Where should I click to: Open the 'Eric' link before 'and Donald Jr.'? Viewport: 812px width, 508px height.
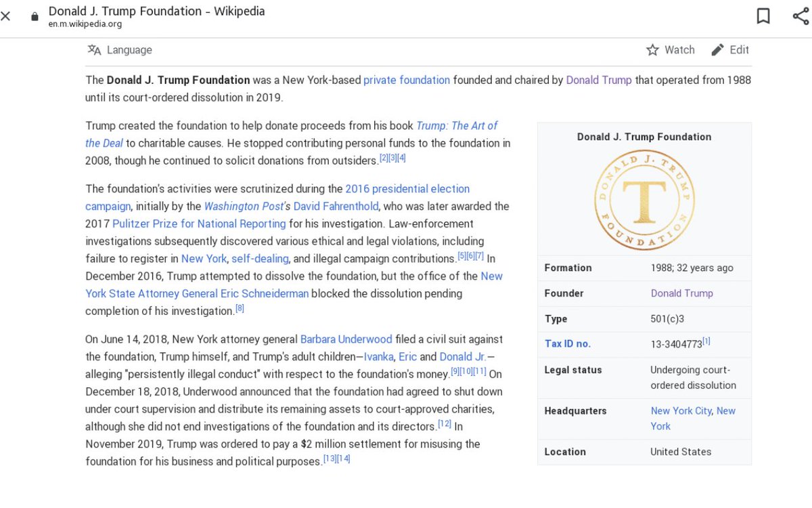pyautogui.click(x=407, y=356)
